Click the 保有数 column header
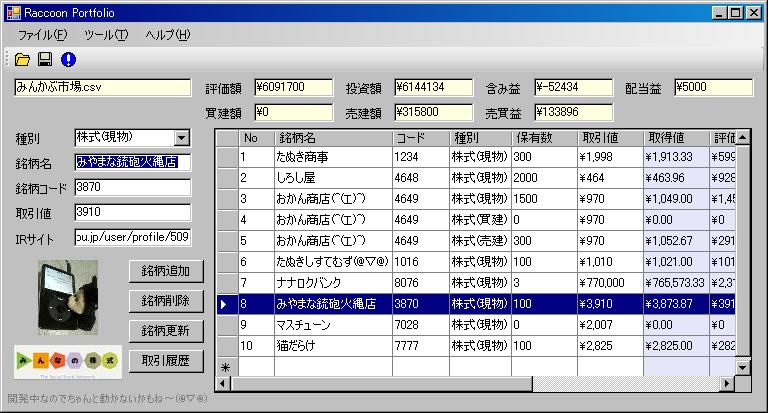This screenshot has width=768, height=413. [x=542, y=137]
